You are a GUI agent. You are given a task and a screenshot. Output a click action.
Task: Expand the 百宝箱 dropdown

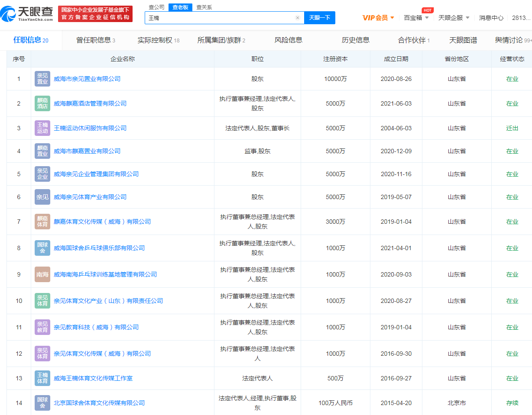[x=416, y=18]
